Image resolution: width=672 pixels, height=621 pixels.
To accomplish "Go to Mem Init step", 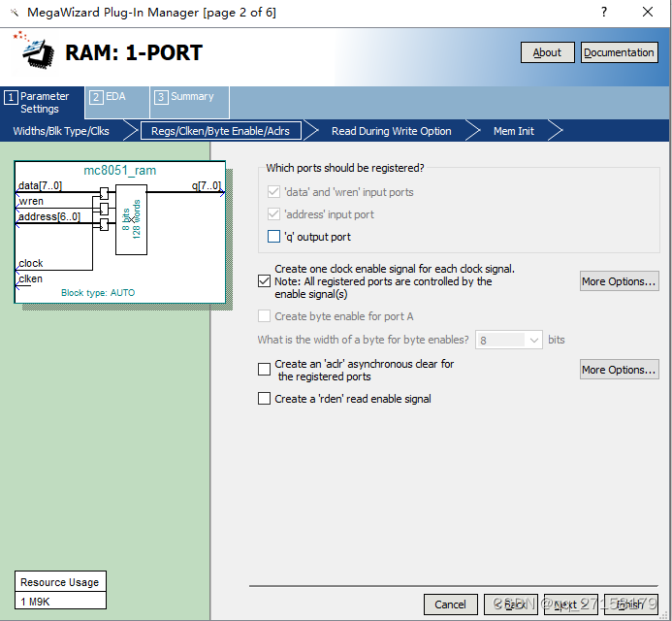I will click(513, 131).
